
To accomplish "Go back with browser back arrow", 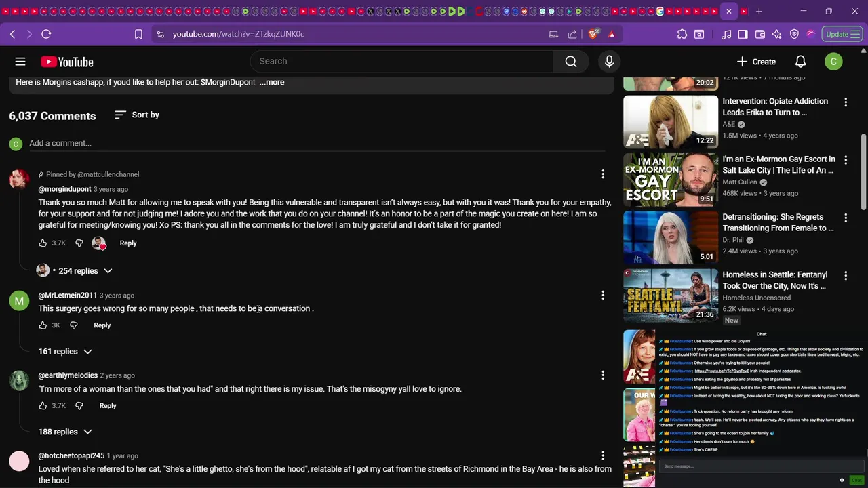I will point(12,34).
